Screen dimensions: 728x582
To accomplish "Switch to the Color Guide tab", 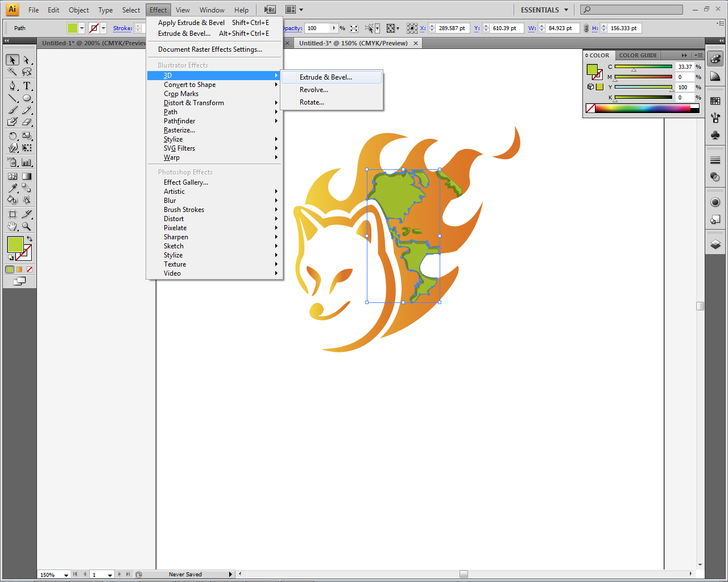I will (x=638, y=55).
